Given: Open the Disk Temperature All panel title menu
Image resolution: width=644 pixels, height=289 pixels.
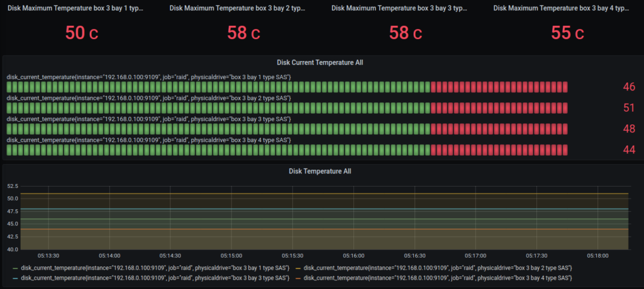Looking at the screenshot, I should [320, 171].
